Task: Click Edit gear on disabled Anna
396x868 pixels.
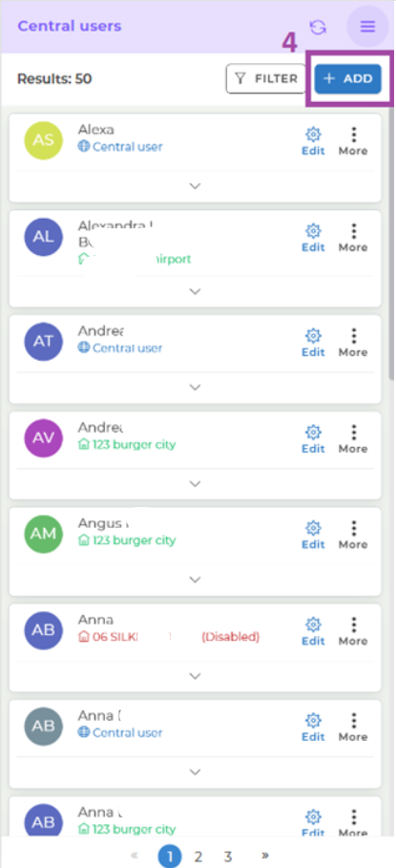Action: pyautogui.click(x=313, y=631)
